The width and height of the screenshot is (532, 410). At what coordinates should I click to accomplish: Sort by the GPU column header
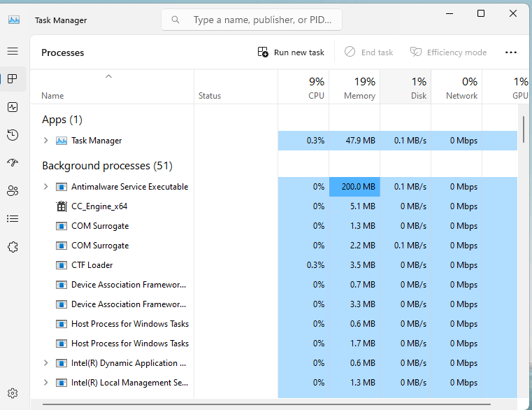(x=505, y=87)
